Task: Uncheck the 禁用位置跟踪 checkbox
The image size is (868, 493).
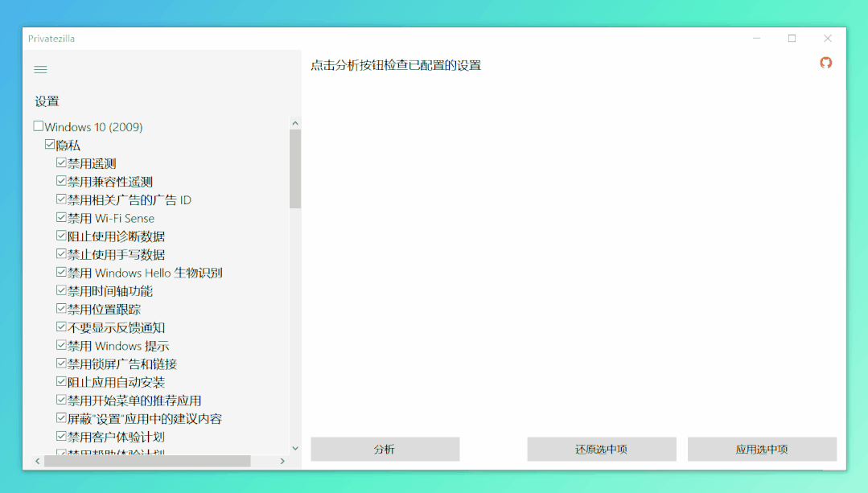Action: (x=61, y=309)
